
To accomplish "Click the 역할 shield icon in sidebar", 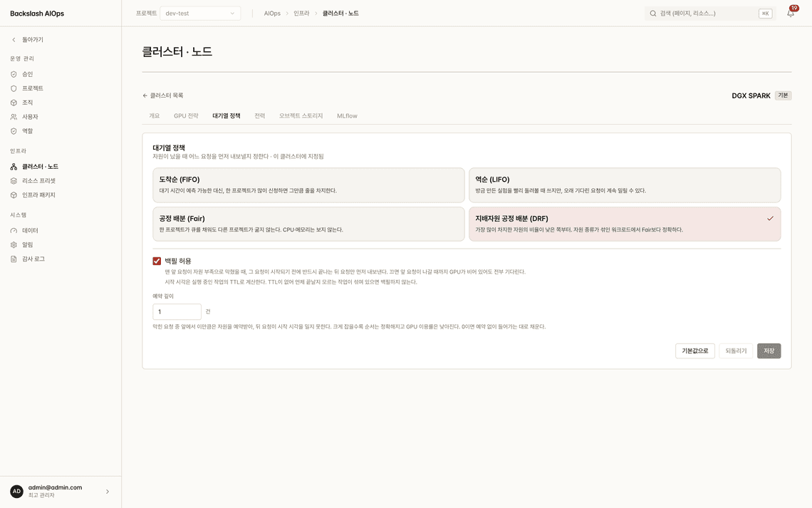I will coord(14,131).
